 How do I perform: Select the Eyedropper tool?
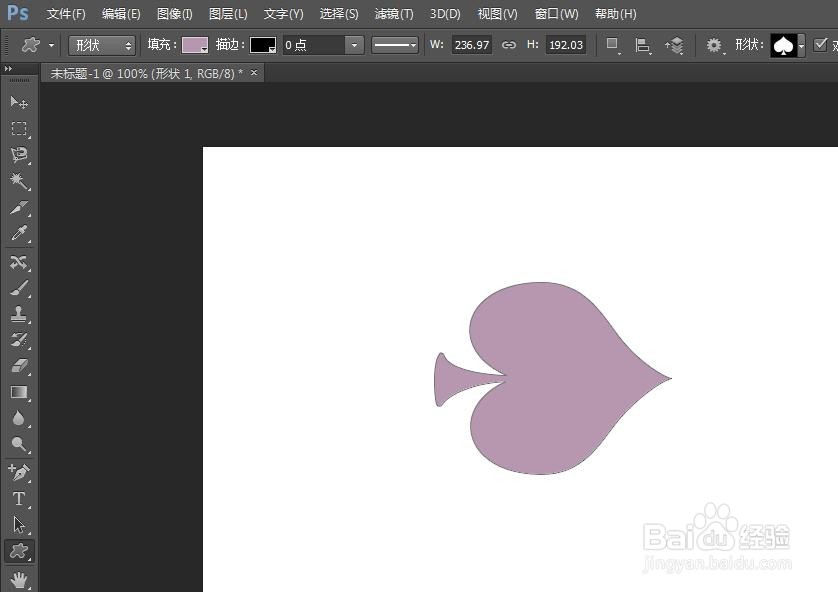point(19,233)
